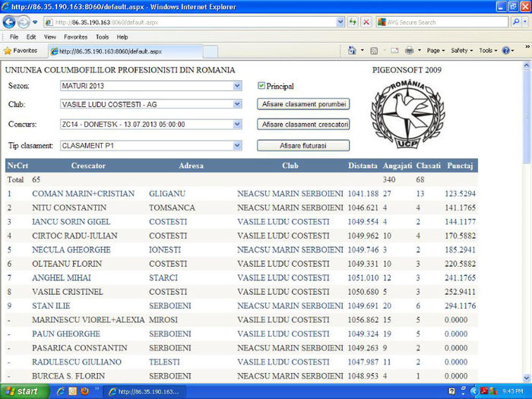Click Afisare clasament porumbei button
This screenshot has height=399, width=532.
[x=303, y=104]
